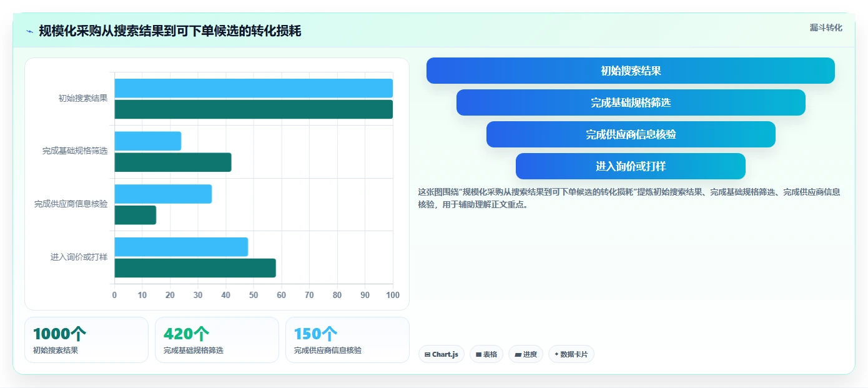This screenshot has height=388, width=868.
Task: Click the dark green 完成供应商信息核验 chart bar
Action: pyautogui.click(x=136, y=215)
